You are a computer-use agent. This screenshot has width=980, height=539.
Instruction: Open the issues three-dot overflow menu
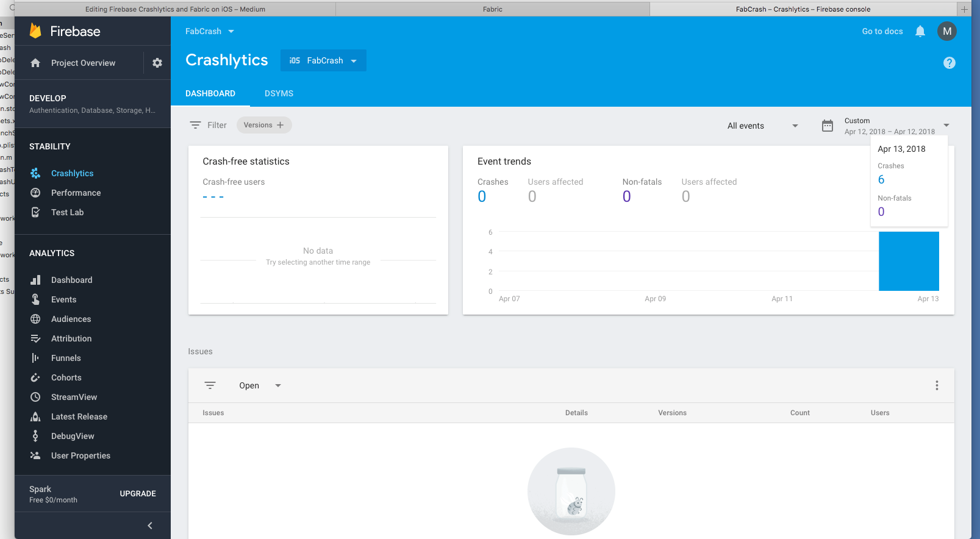[x=937, y=385]
